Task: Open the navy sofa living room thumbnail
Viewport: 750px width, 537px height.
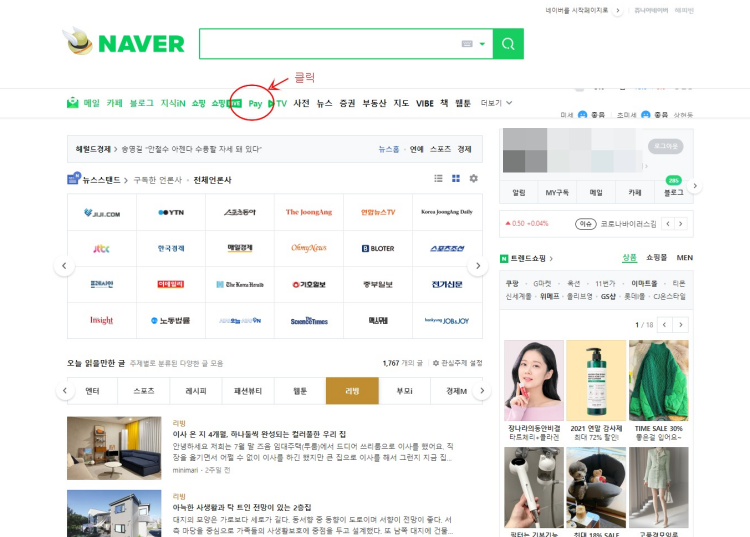Action: [x=114, y=448]
